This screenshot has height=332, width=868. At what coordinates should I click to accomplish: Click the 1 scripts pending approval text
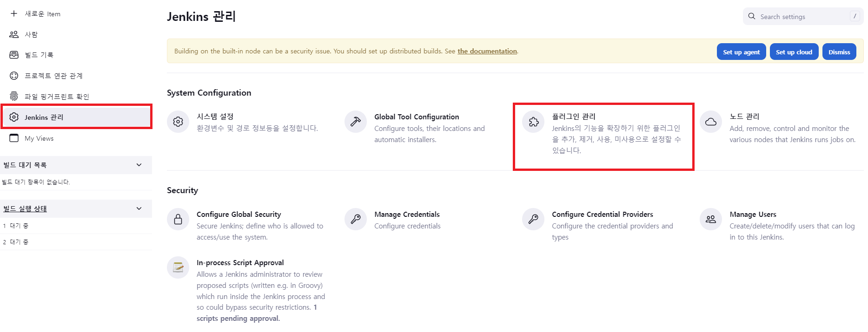257,313
